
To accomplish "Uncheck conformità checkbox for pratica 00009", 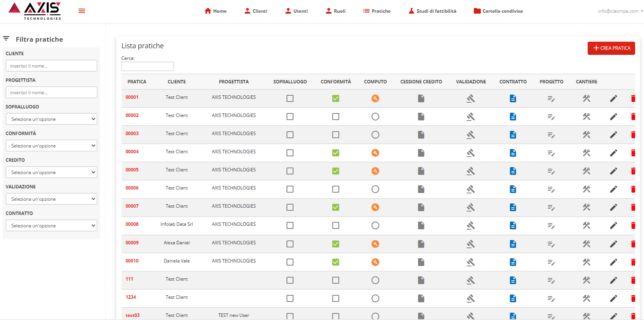I will [x=336, y=244].
